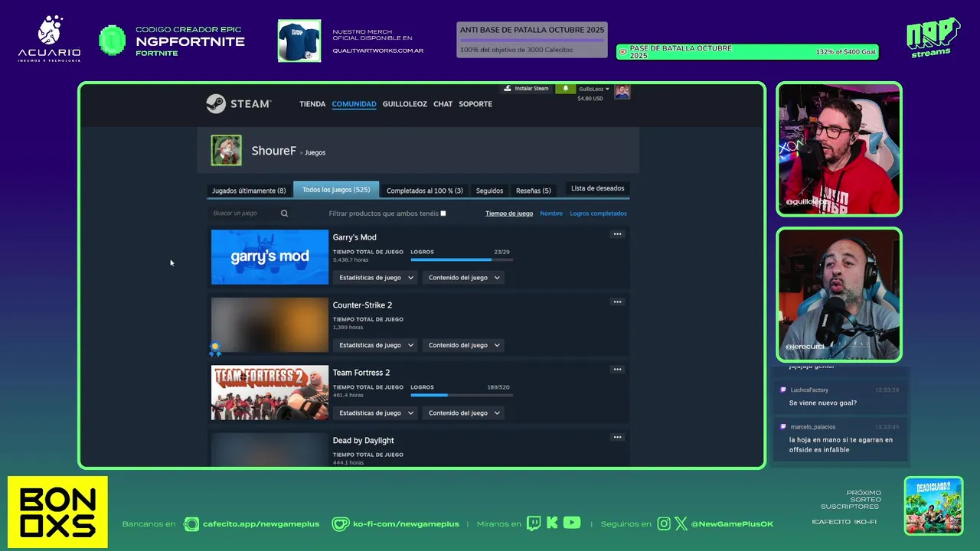Click the badge icon next to LuchosFactory
980x551 pixels.
click(783, 390)
